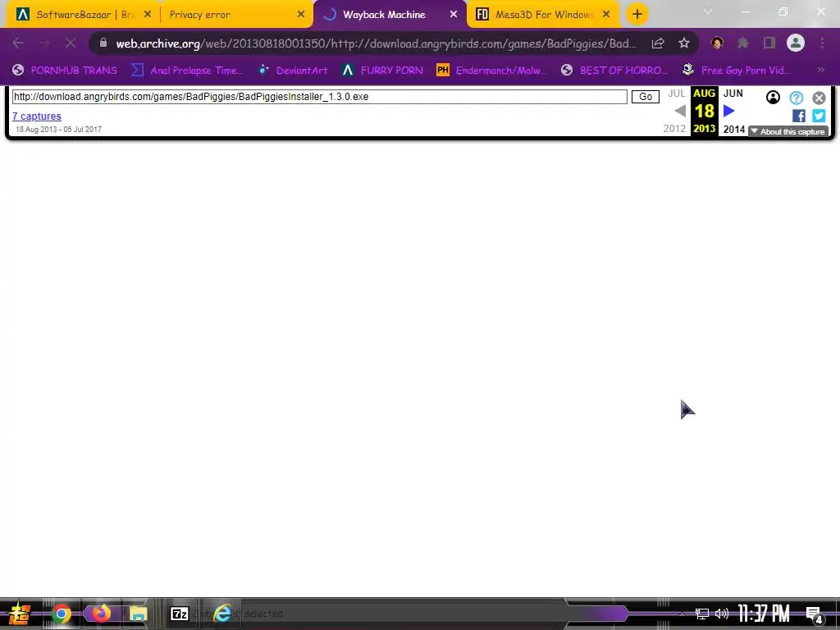This screenshot has height=630, width=840.
Task: Select the JUL 2012 capture month
Action: pyautogui.click(x=676, y=111)
